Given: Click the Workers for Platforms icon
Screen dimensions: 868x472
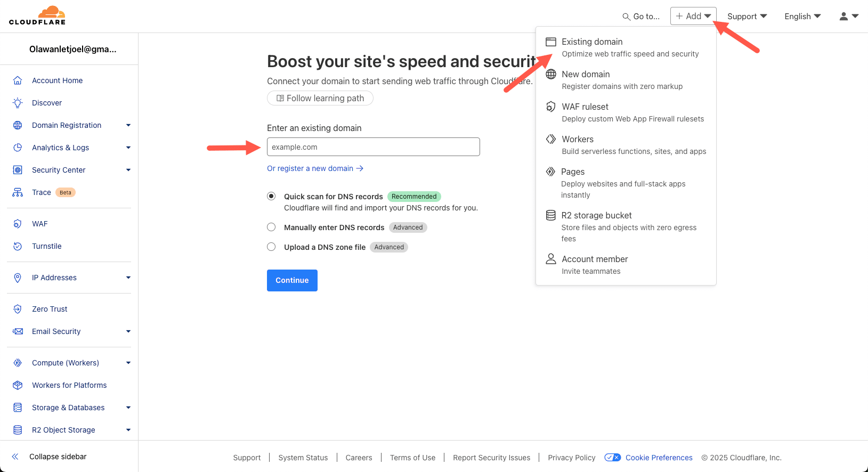Looking at the screenshot, I should pos(18,385).
